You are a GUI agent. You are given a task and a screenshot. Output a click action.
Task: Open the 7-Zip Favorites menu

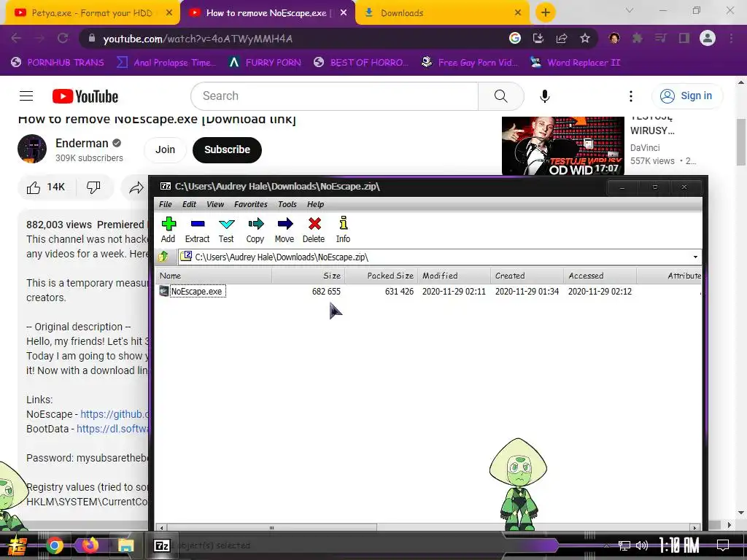251,204
